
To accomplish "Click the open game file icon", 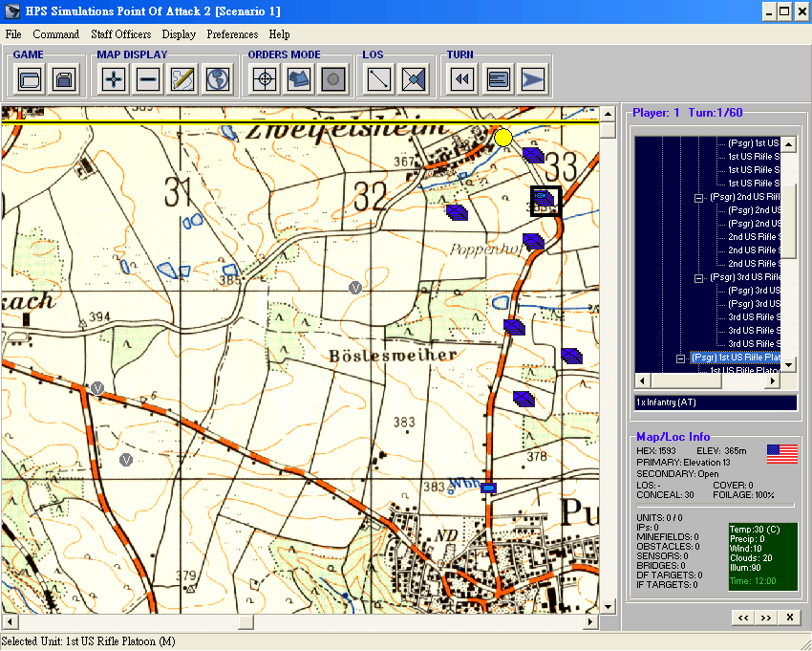I will [29, 79].
